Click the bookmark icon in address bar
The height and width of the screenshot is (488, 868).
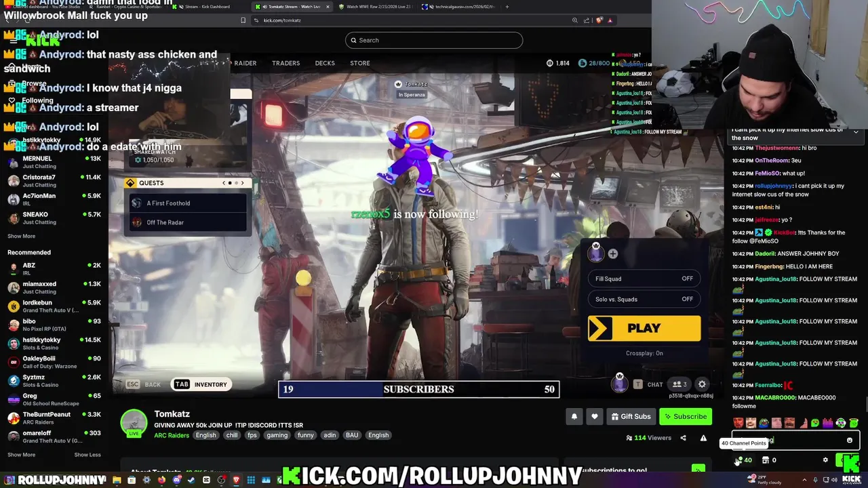coord(243,20)
